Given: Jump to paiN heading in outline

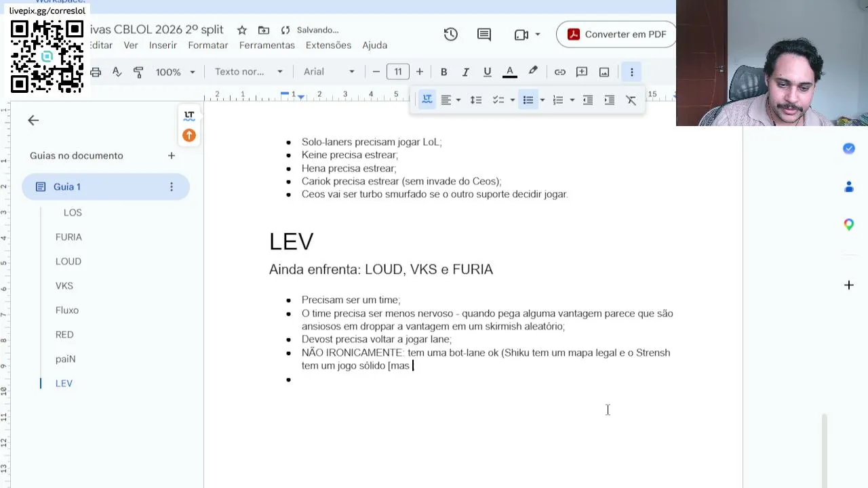Looking at the screenshot, I should [x=66, y=359].
